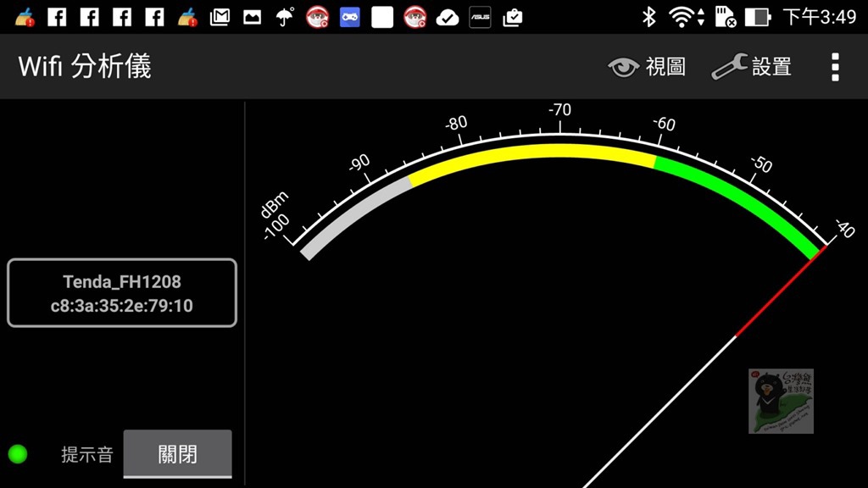Tap the green signal indicator dot
The width and height of the screenshot is (868, 488).
[x=18, y=454]
